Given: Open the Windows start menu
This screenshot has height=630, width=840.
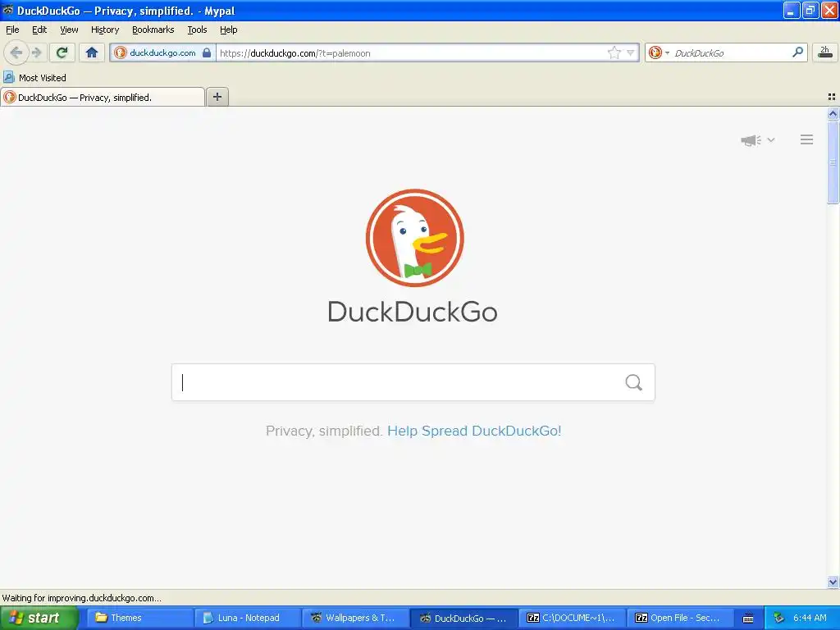Looking at the screenshot, I should coord(39,618).
